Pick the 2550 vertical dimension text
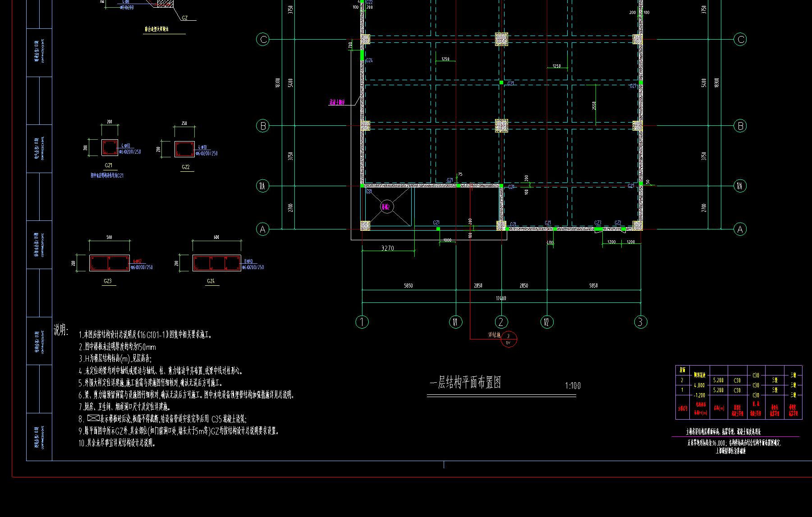This screenshot has height=517, width=812. coord(594,105)
